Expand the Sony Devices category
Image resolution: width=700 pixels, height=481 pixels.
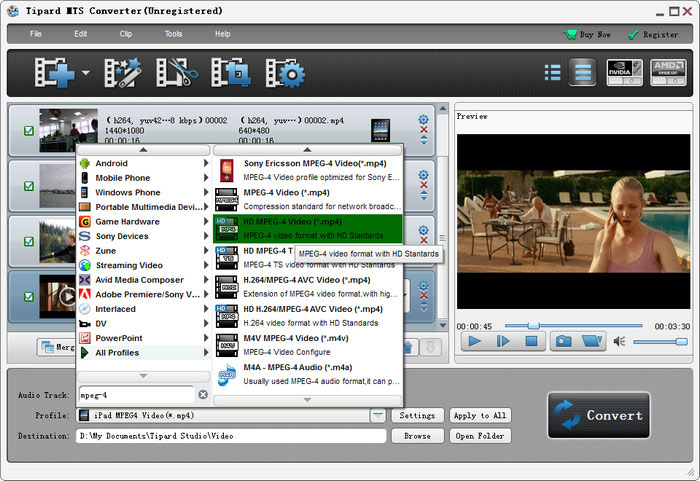pos(144,236)
